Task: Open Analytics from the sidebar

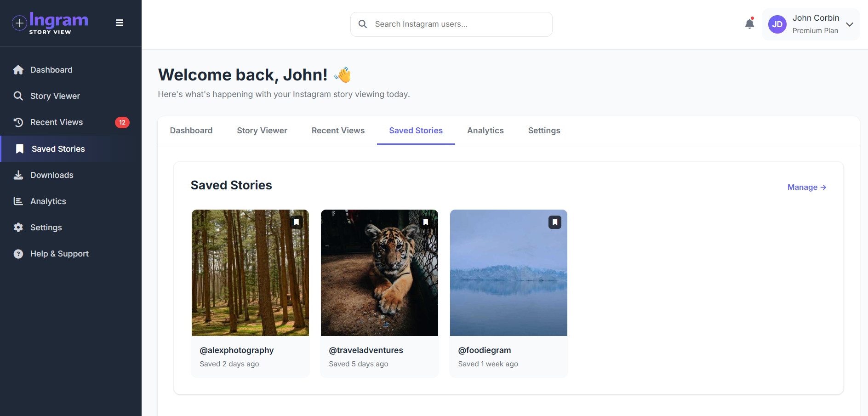Action: pos(48,201)
